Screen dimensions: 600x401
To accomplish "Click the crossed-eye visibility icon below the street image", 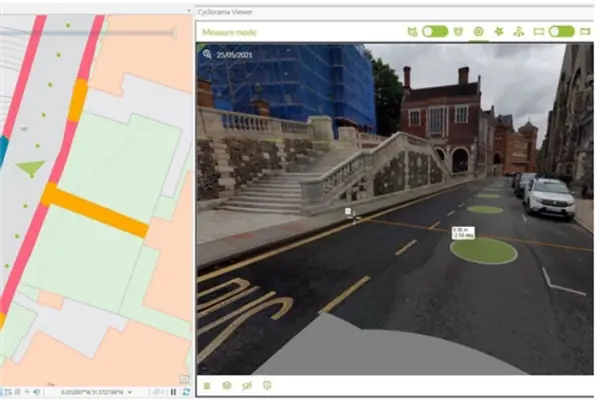I will tap(246, 385).
